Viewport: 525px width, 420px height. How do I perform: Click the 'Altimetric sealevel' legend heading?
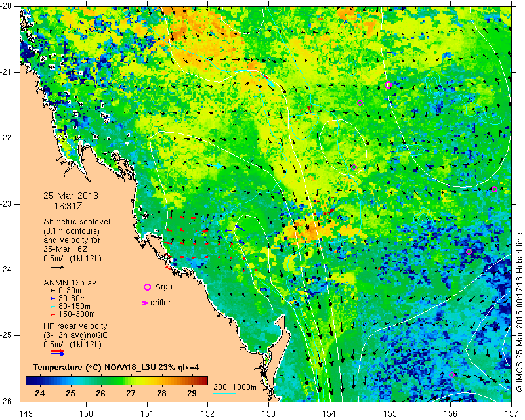click(77, 222)
